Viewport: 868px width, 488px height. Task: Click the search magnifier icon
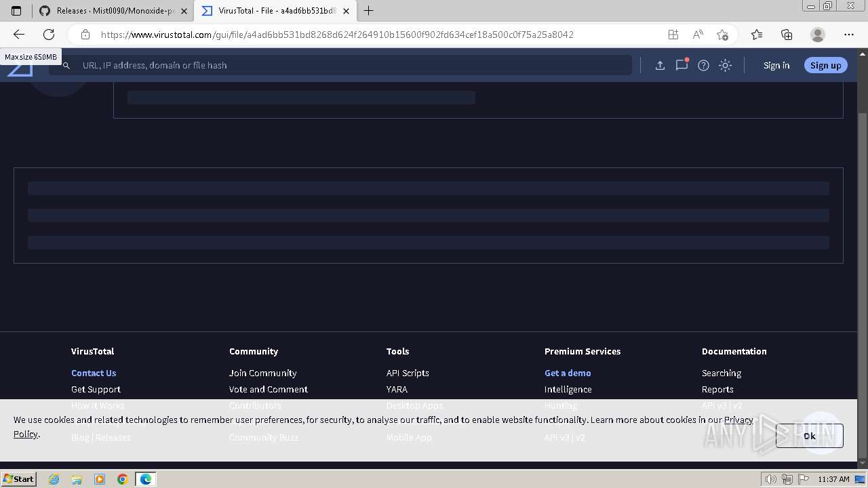(x=66, y=65)
